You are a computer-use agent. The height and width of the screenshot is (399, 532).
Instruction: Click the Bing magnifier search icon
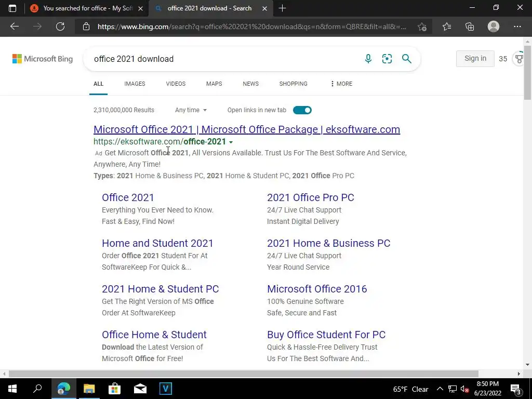pos(406,59)
